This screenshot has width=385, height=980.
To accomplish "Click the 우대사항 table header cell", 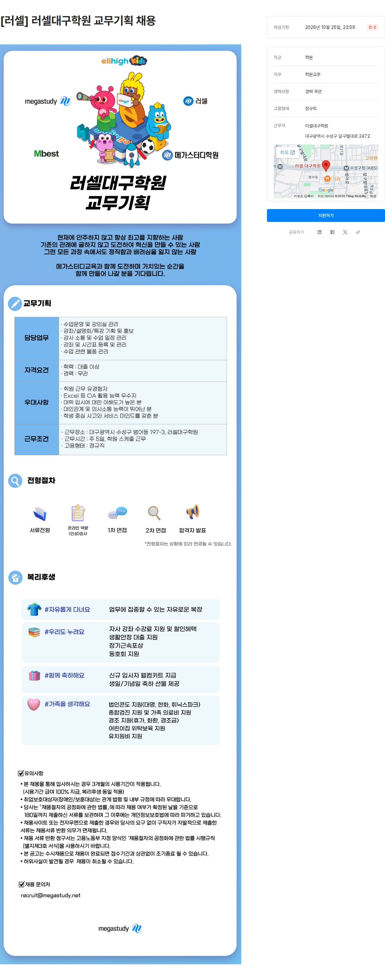I will click(x=37, y=403).
